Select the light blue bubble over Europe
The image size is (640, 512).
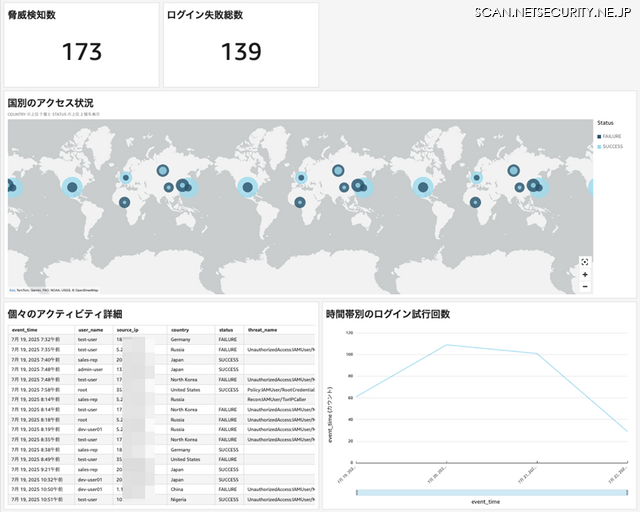pyautogui.click(x=302, y=178)
